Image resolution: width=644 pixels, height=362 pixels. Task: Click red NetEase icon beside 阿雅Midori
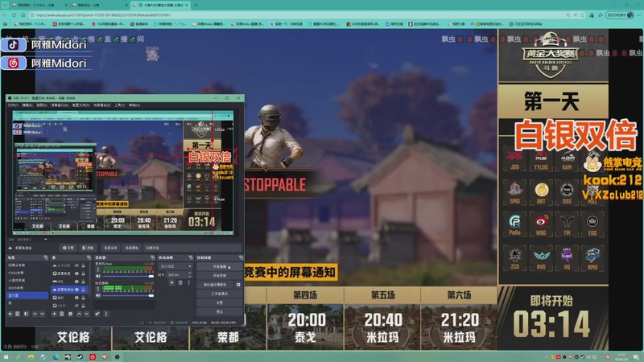pyautogui.click(x=14, y=64)
